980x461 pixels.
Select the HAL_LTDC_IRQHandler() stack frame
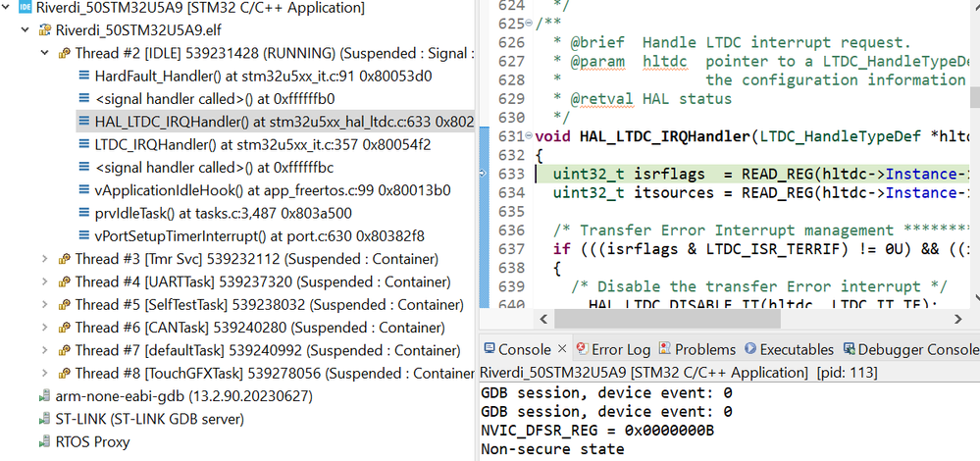[276, 122]
